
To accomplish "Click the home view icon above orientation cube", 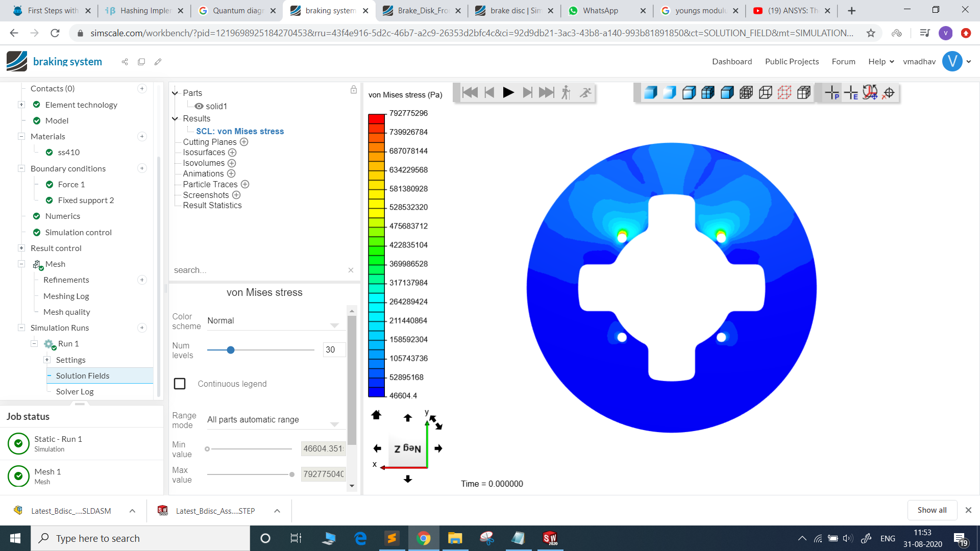I will (376, 415).
